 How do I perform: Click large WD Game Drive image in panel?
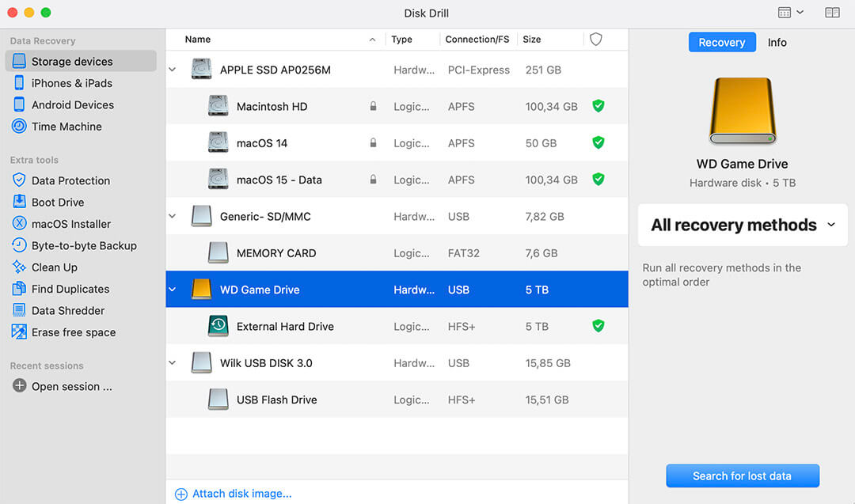click(743, 111)
